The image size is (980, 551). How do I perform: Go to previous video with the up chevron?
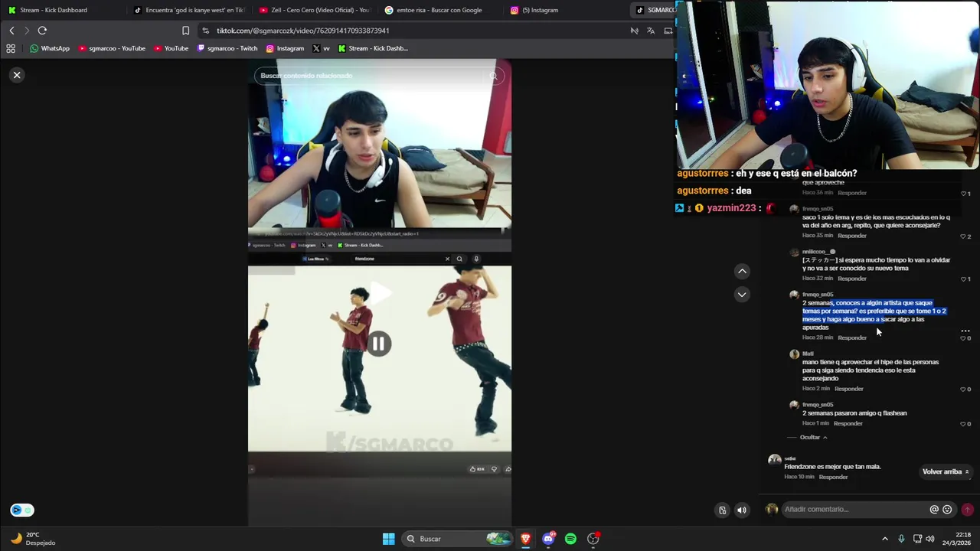(x=742, y=271)
